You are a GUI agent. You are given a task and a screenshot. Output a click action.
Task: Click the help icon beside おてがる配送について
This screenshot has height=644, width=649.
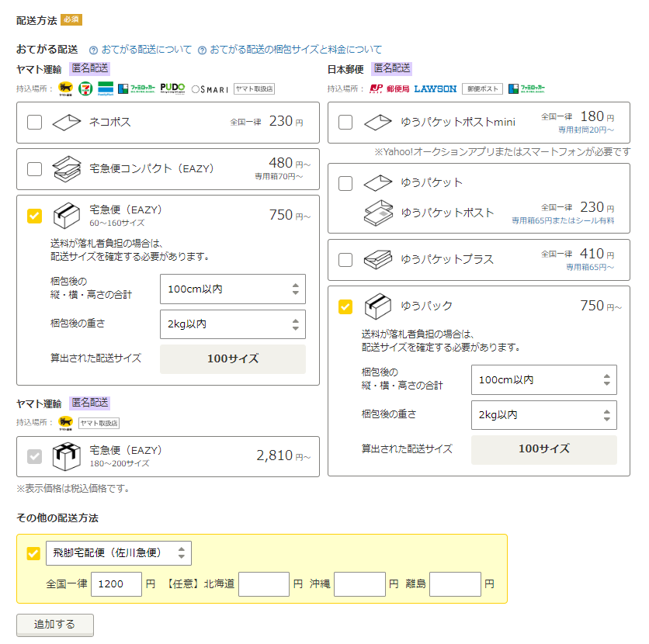pyautogui.click(x=93, y=50)
